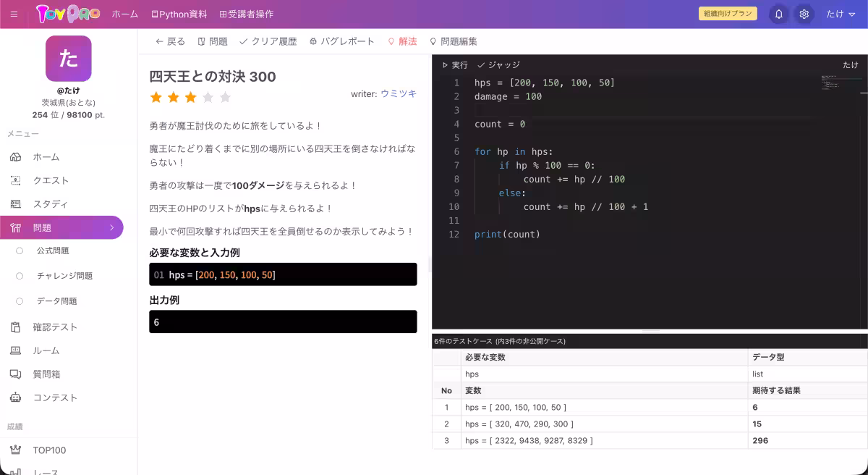Open the バグレポート bug icon
The width and height of the screenshot is (868, 475).
315,41
